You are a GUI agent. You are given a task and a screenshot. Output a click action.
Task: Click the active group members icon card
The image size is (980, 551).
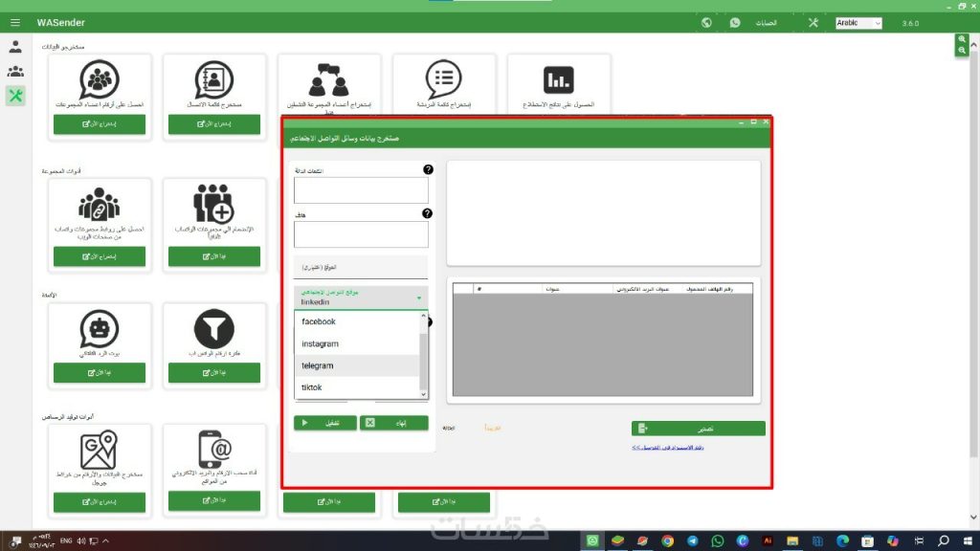329,79
